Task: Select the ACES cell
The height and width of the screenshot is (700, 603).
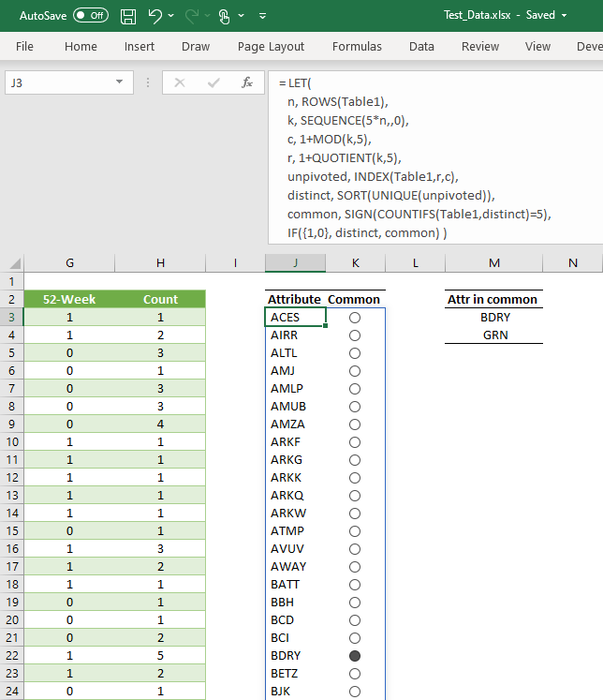Action: pyautogui.click(x=295, y=318)
